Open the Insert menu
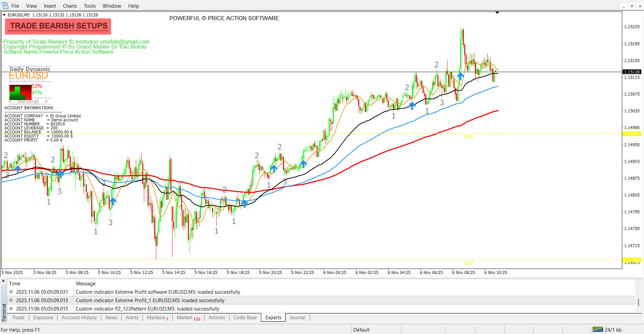Viewport: 644px width, 334px height. [x=50, y=6]
